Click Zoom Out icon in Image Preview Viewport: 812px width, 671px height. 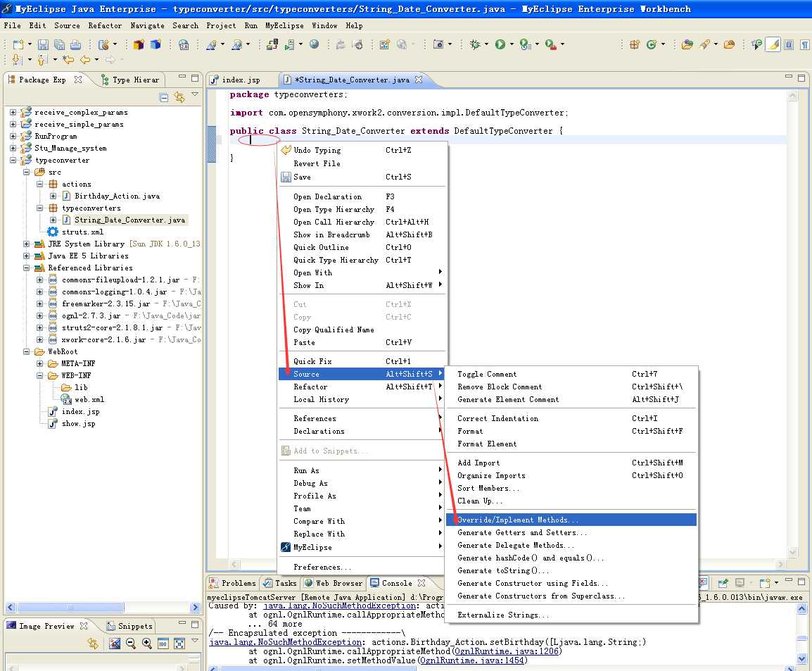pyautogui.click(x=130, y=643)
